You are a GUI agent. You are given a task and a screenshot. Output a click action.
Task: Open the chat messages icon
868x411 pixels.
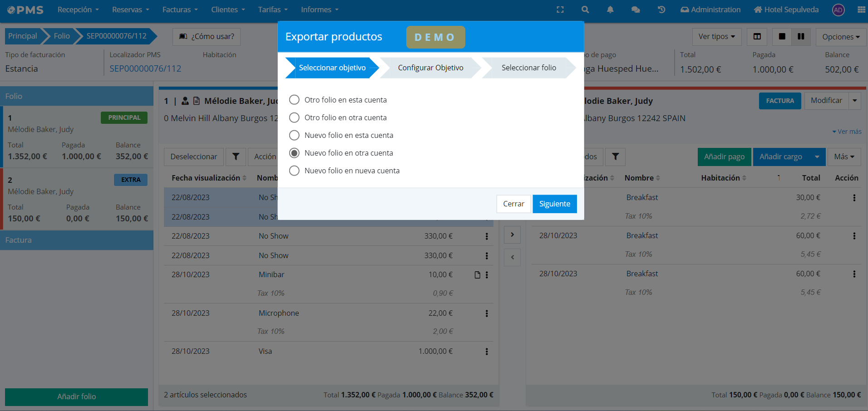pyautogui.click(x=636, y=10)
